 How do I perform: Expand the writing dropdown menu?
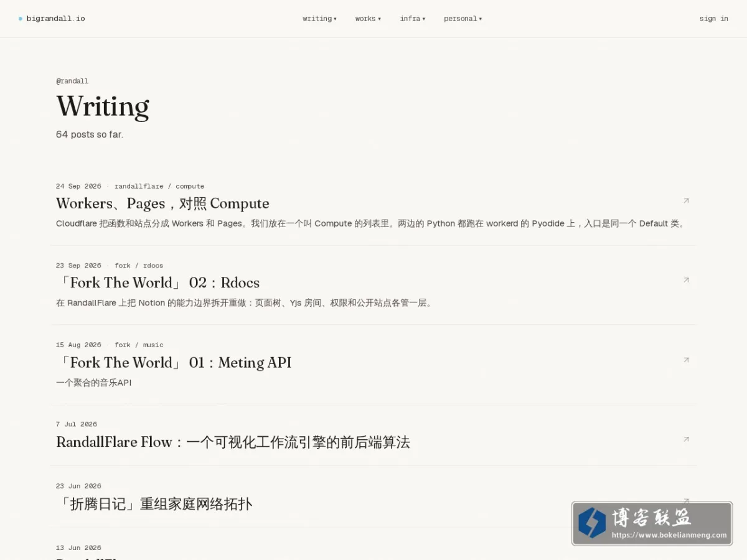(x=319, y=19)
